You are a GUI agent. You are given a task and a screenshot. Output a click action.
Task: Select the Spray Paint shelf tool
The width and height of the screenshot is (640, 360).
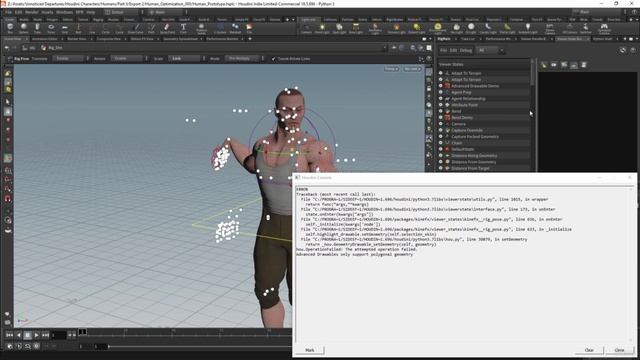[x=167, y=28]
